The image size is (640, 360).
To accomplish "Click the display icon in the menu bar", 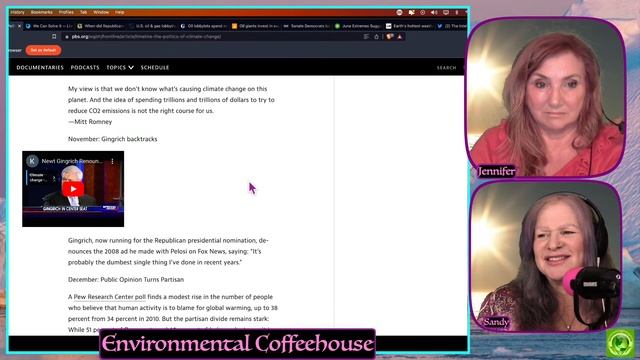I will click(x=446, y=12).
